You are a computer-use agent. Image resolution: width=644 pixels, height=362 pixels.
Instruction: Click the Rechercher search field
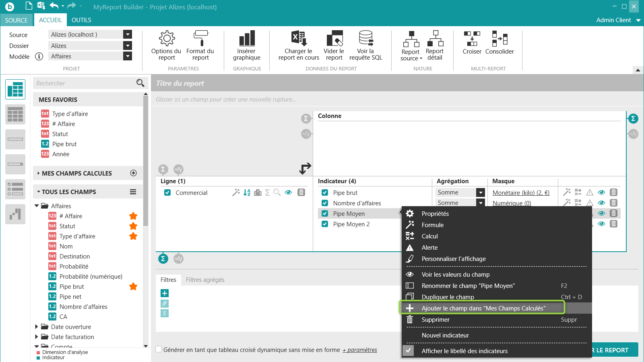tap(85, 83)
